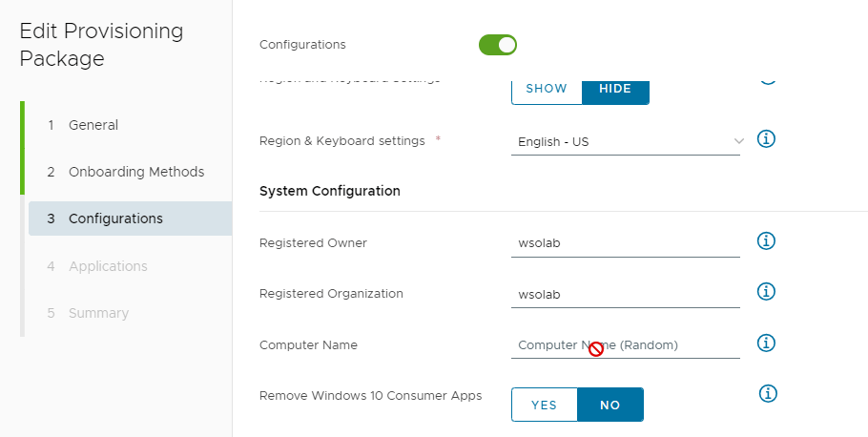Choose YES to remove Windows 10 consumer apps
The image size is (868, 437).
click(x=544, y=405)
